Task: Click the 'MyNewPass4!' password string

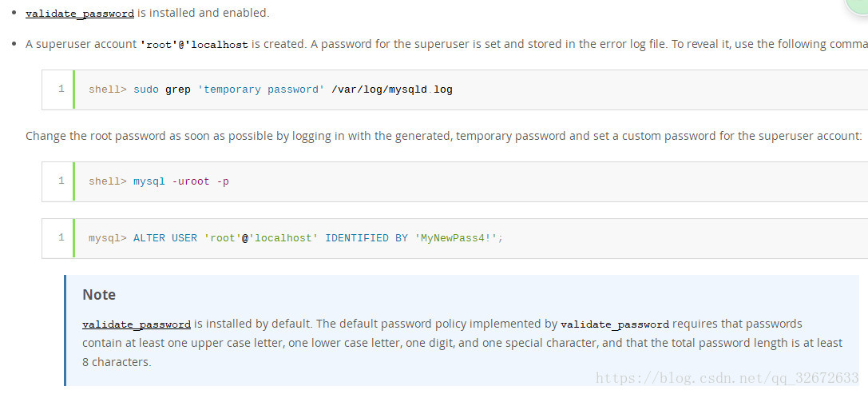Action: (x=456, y=238)
